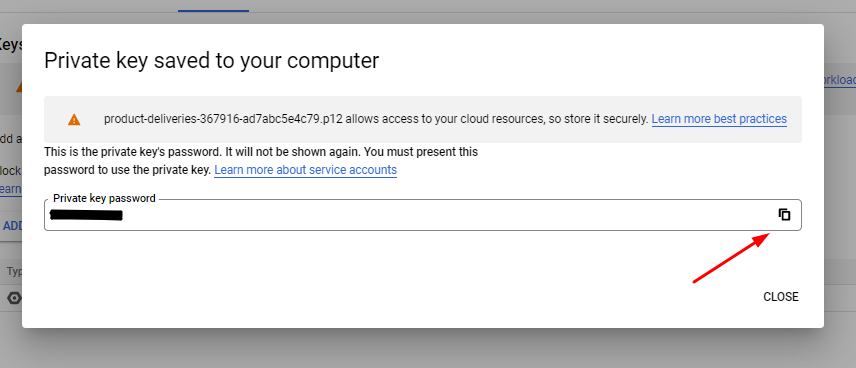856x368 pixels.
Task: Open Learn more about service accounts link
Action: [305, 170]
